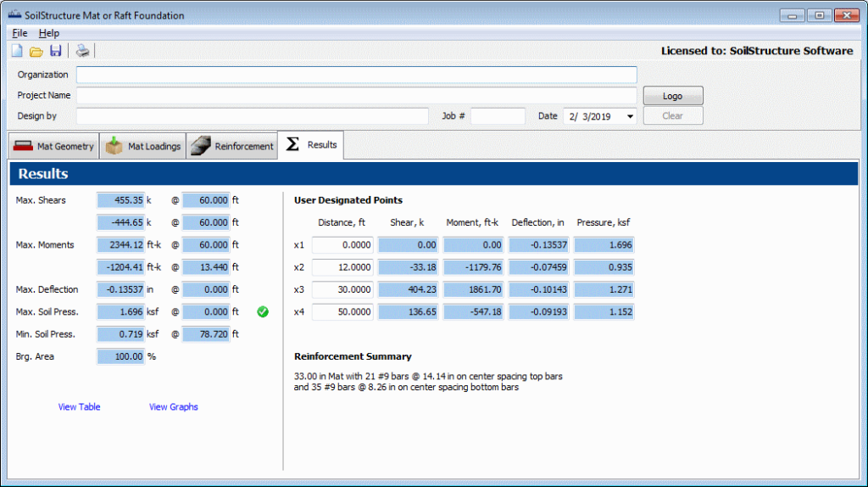
Task: Click the x2 shear value -33.18
Action: 409,267
